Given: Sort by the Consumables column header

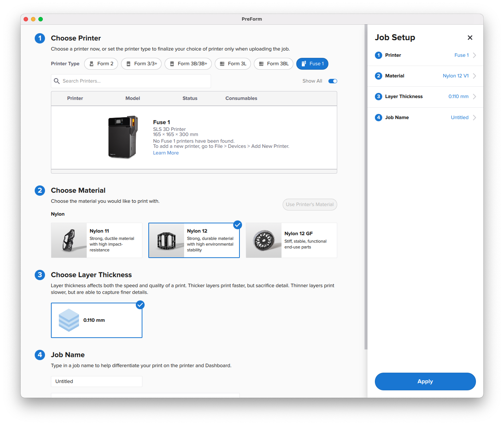Looking at the screenshot, I should [x=241, y=98].
